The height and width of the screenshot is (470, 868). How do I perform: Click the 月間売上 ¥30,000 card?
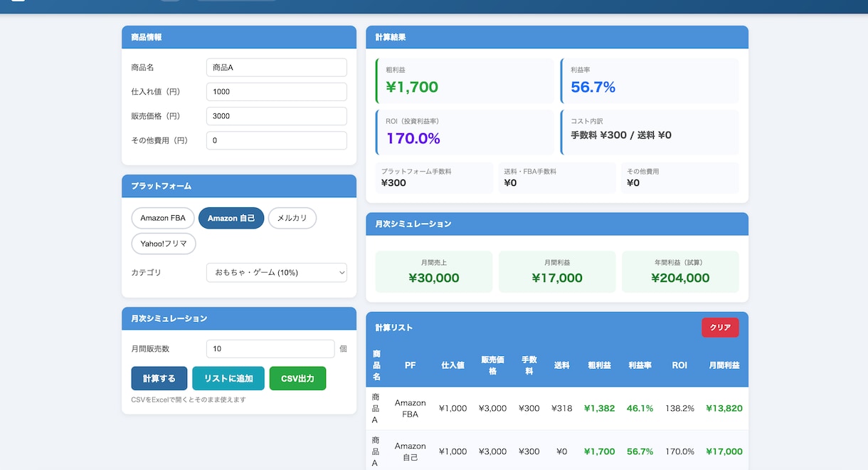(434, 271)
